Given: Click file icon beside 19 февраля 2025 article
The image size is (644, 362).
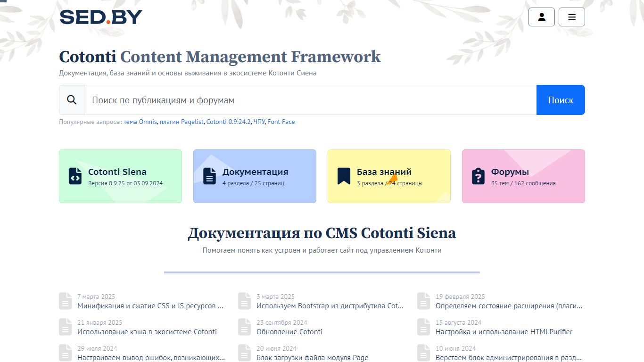Looking at the screenshot, I should [x=424, y=301].
